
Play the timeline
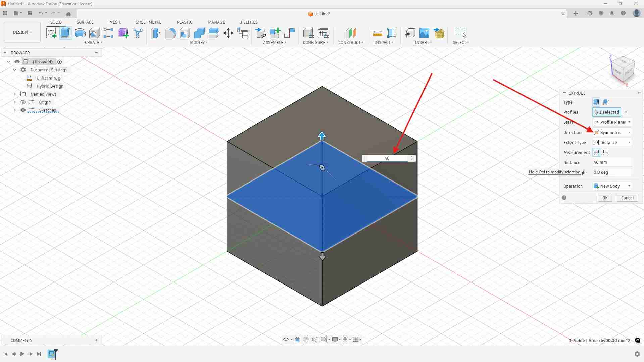pos(22,354)
